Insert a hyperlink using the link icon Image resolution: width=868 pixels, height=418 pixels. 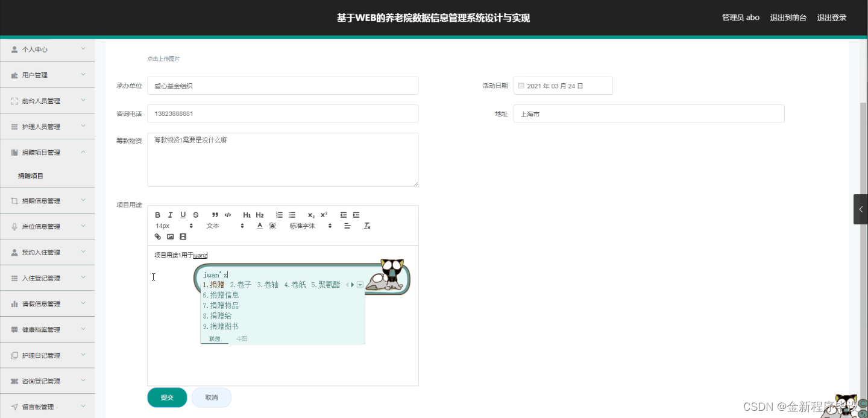point(157,236)
